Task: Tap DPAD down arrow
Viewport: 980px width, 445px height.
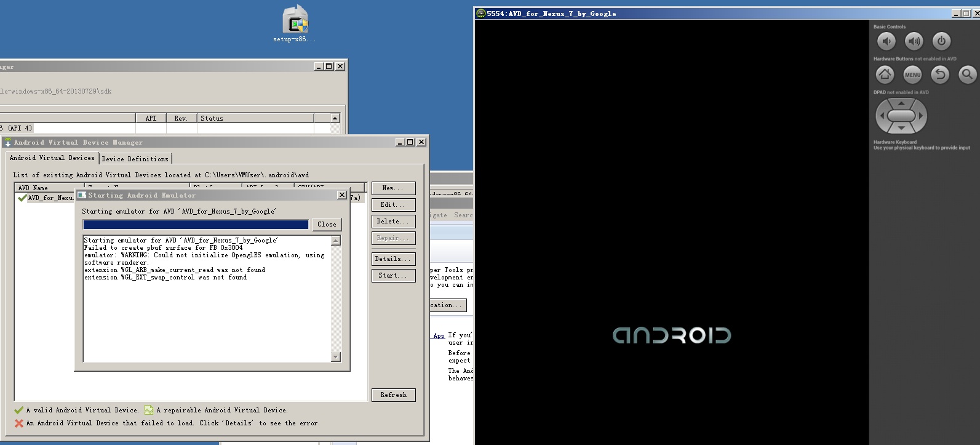Action: coord(901,128)
